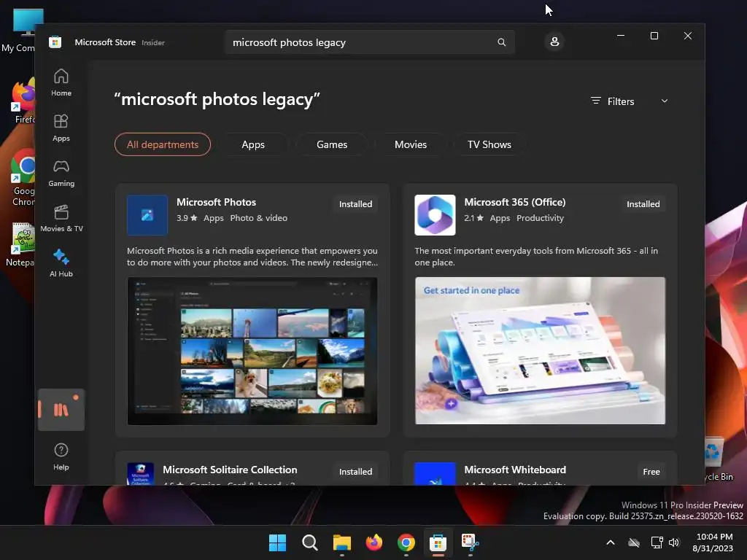Open taskbar Search
This screenshot has width=747, height=560.
[x=309, y=542]
